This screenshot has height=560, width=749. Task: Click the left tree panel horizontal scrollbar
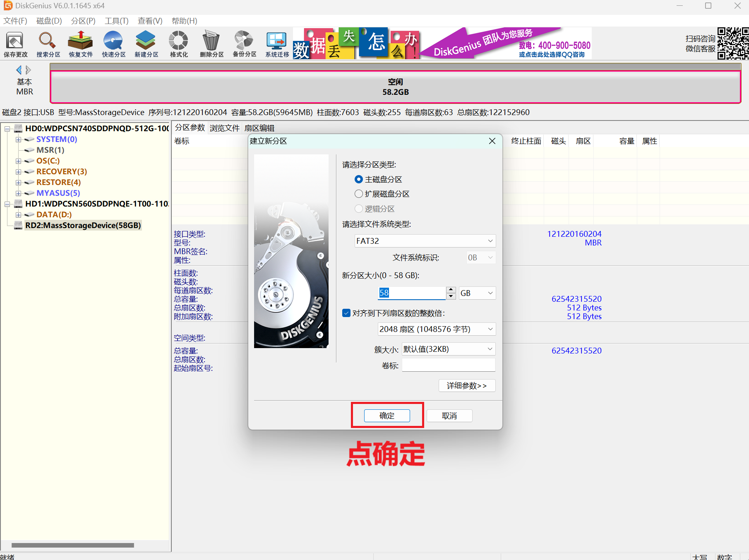[73, 545]
